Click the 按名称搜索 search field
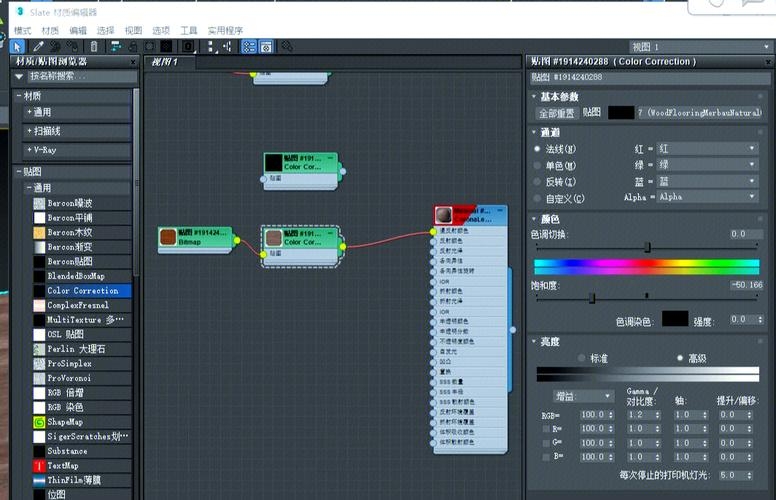The height and width of the screenshot is (500, 776). coord(82,76)
